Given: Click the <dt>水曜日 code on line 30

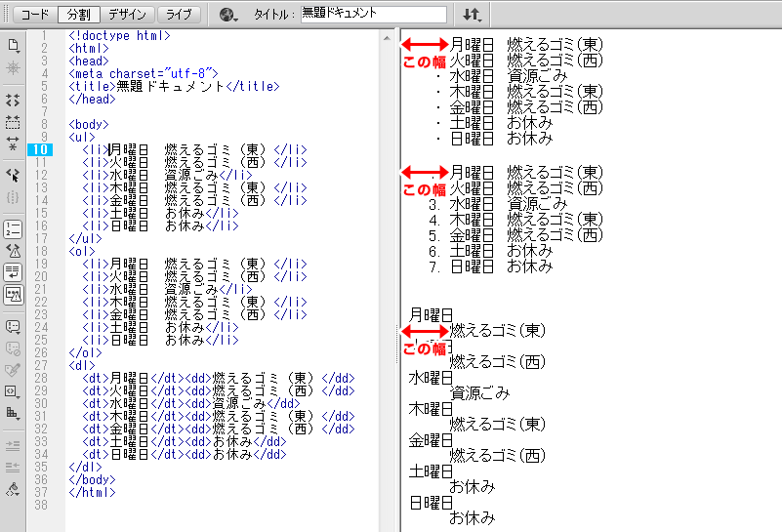Looking at the screenshot, I should tap(191, 403).
